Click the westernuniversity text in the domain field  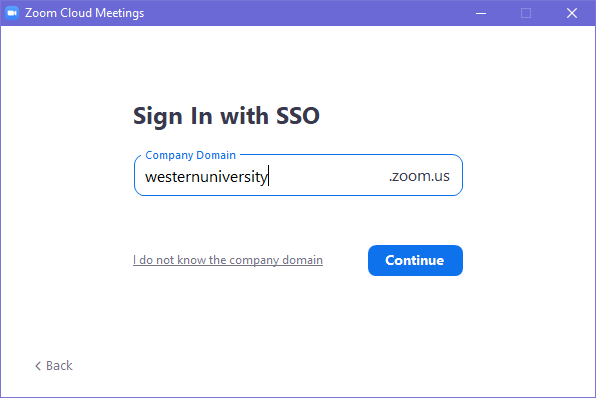(x=206, y=177)
